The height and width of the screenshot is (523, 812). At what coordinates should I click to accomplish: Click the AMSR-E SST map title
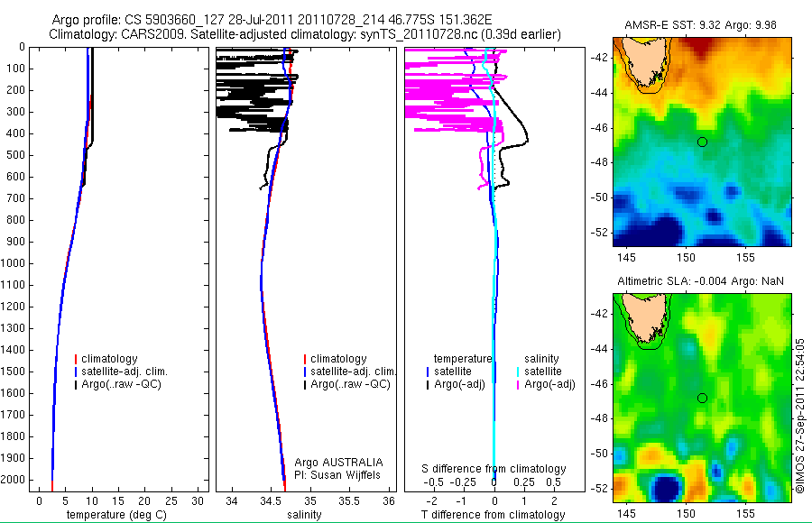(x=700, y=25)
